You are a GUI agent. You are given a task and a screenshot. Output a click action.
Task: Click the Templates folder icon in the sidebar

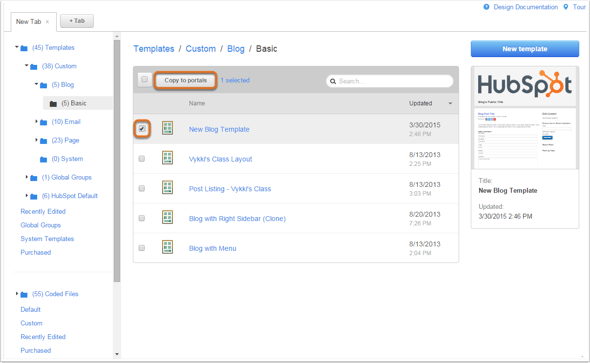24,48
